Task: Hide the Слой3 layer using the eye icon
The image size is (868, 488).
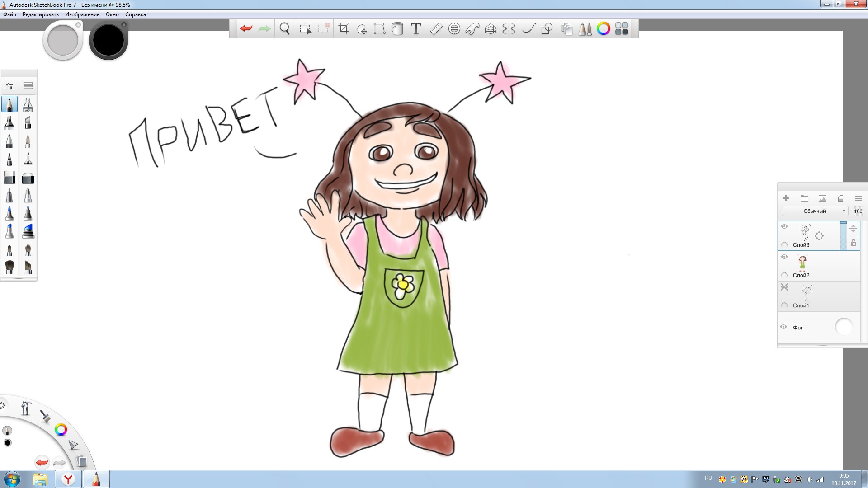Action: (784, 226)
